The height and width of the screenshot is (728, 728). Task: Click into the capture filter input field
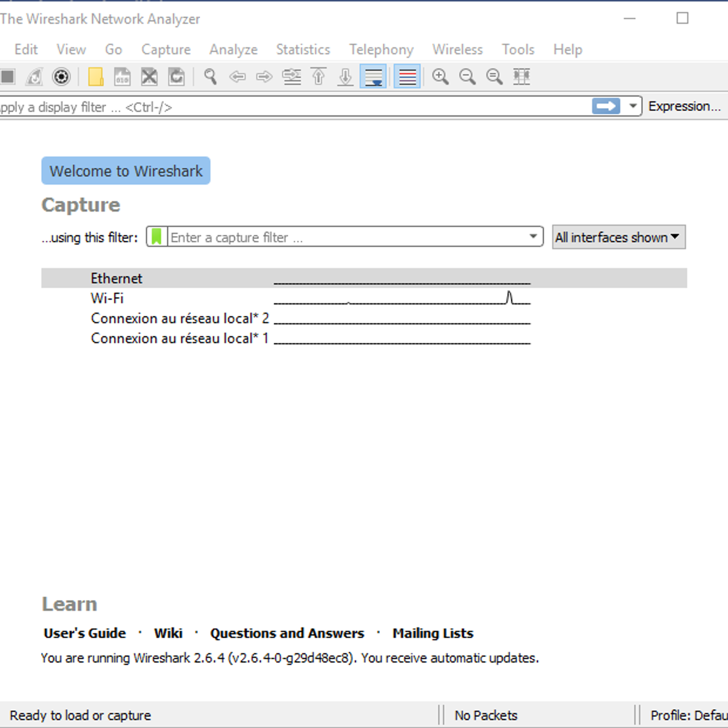(346, 237)
